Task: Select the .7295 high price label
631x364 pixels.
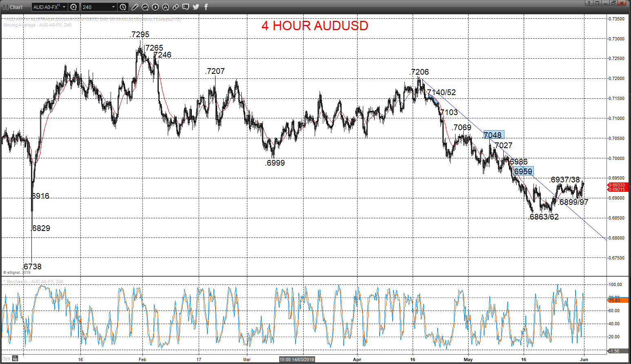Action: point(140,35)
